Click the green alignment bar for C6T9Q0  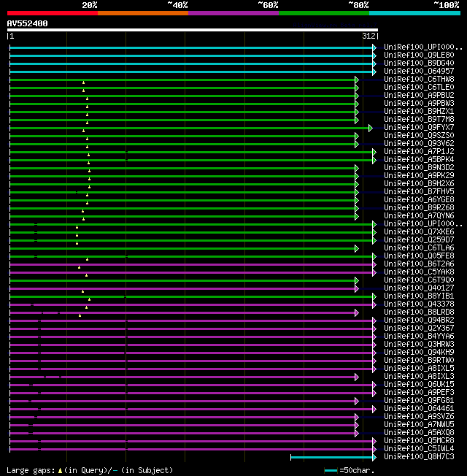click(x=182, y=280)
